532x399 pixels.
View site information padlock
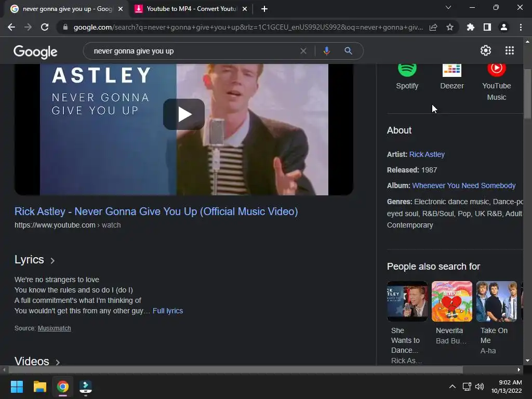click(x=65, y=27)
